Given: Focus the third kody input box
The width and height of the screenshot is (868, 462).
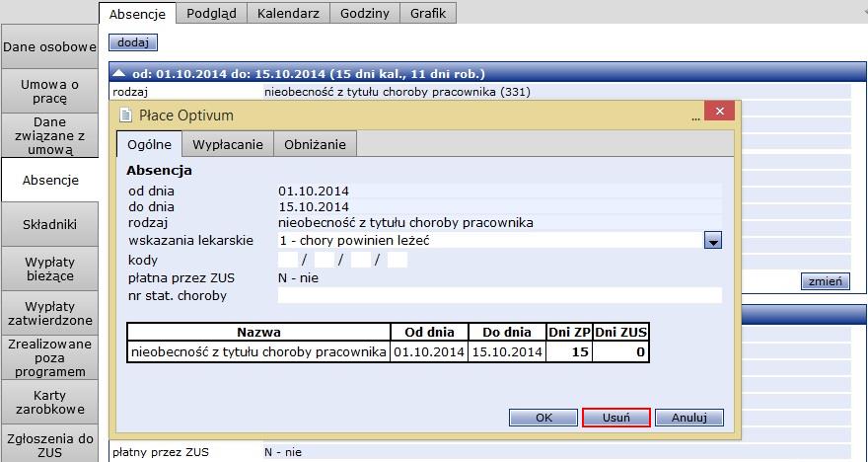Looking at the screenshot, I should [361, 260].
